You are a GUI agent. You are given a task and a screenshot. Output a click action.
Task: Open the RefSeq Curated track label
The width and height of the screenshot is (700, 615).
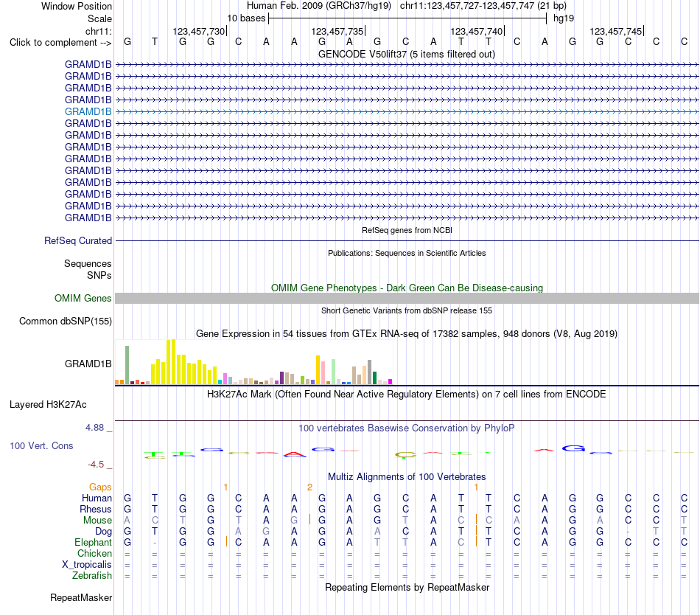click(77, 240)
